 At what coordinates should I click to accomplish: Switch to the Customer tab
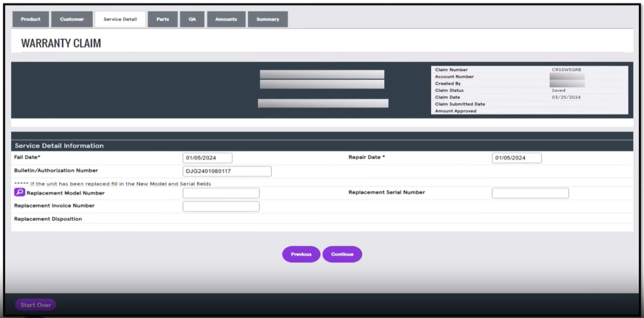pyautogui.click(x=72, y=19)
